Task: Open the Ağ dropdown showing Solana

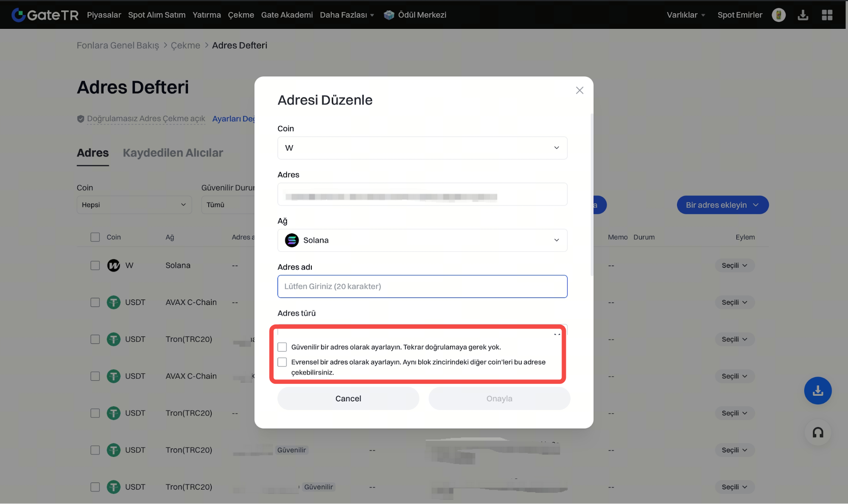Action: (422, 240)
